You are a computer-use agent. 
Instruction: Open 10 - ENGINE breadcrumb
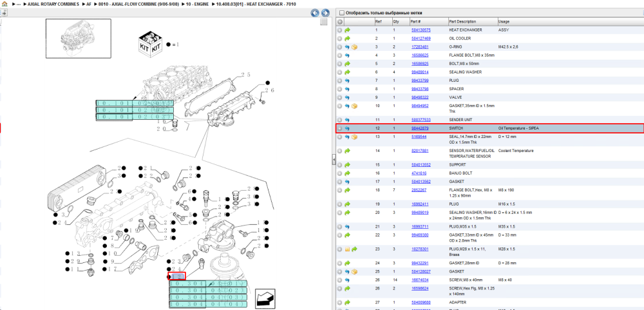[196, 4]
